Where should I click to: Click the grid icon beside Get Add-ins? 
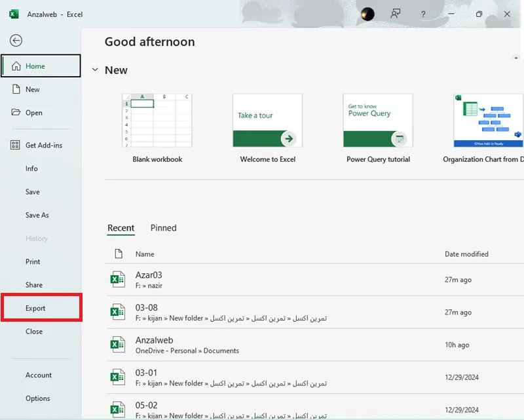(x=15, y=145)
